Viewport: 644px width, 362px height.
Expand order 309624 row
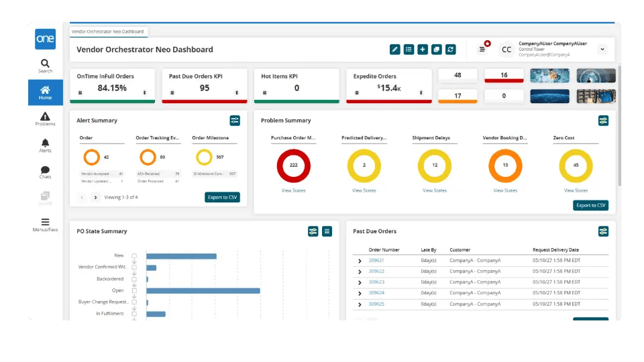point(360,293)
